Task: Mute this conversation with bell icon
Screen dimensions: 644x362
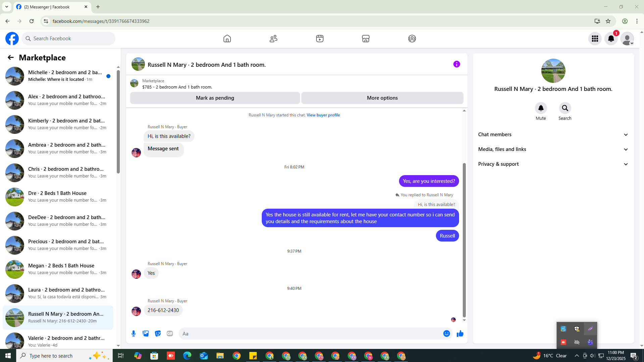Action: pyautogui.click(x=541, y=108)
